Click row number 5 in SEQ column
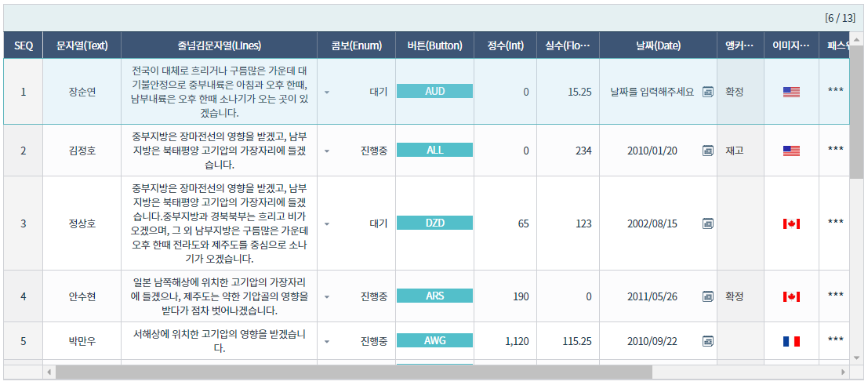Viewport: 868px width, 385px height. tap(24, 340)
